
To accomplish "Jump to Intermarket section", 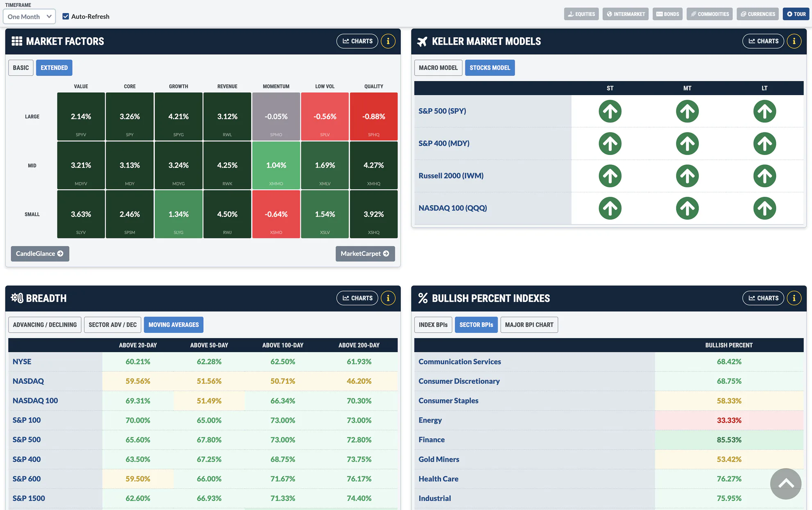I will [626, 14].
